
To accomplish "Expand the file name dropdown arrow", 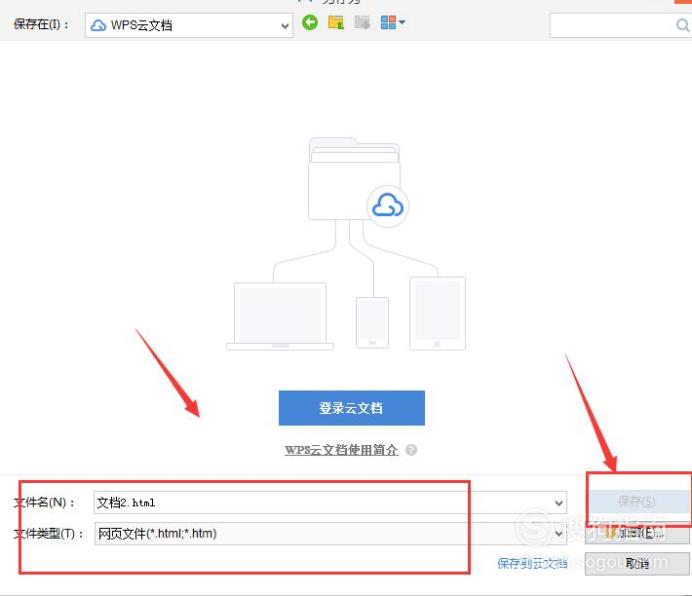I will [558, 503].
